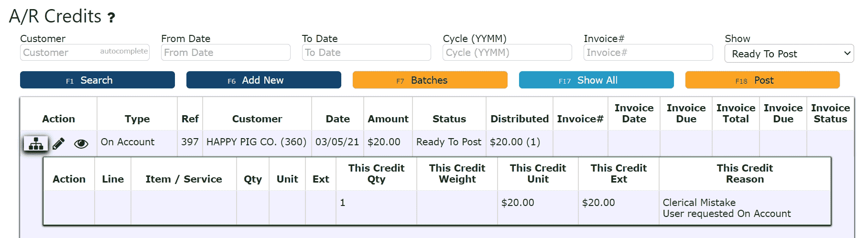Viewport: 868px width, 238px height.
Task: Sort by the Amount column header
Action: (x=388, y=119)
